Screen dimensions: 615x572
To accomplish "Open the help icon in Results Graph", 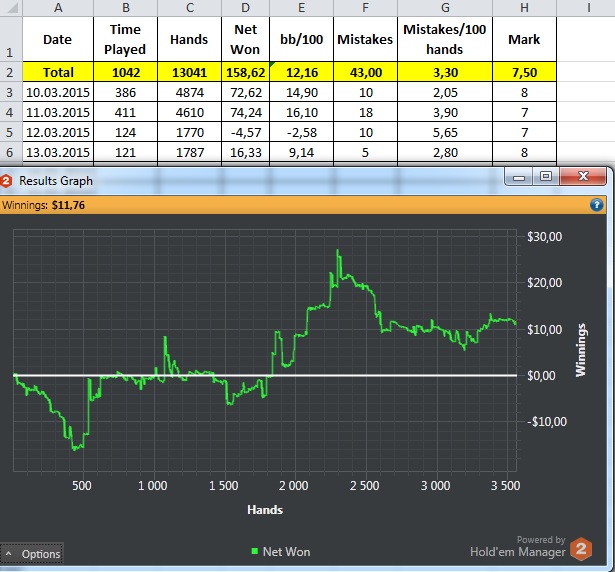I will pos(596,205).
